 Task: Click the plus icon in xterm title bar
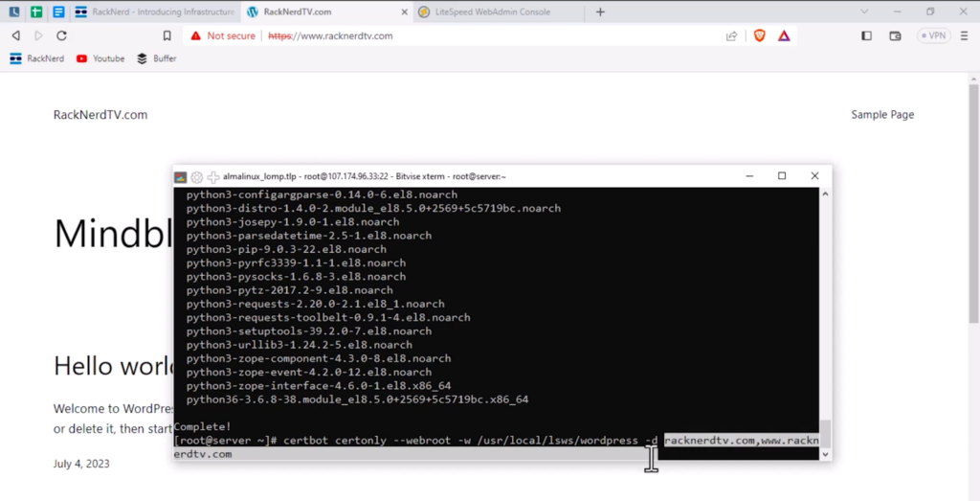212,176
